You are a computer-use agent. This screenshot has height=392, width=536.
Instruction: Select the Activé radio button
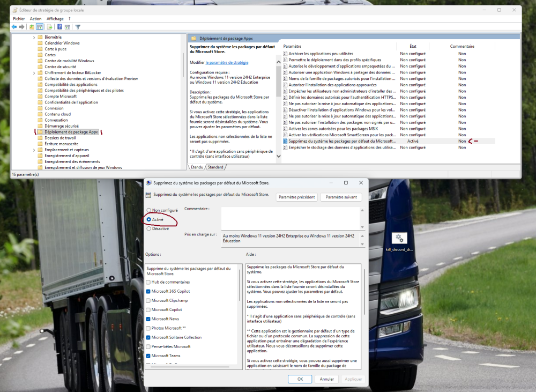pyautogui.click(x=148, y=219)
